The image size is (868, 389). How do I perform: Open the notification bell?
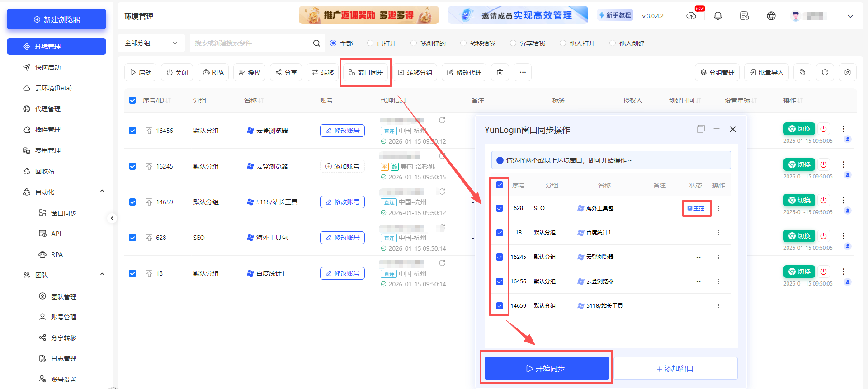tap(718, 16)
